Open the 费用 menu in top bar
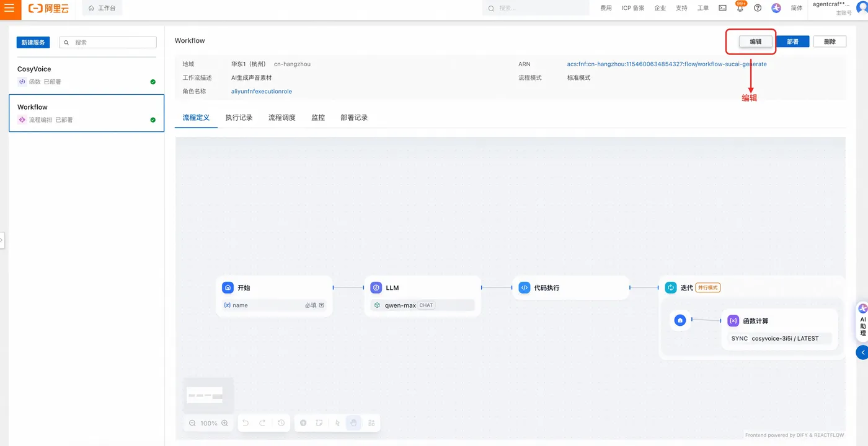This screenshot has width=868, height=446. (606, 8)
